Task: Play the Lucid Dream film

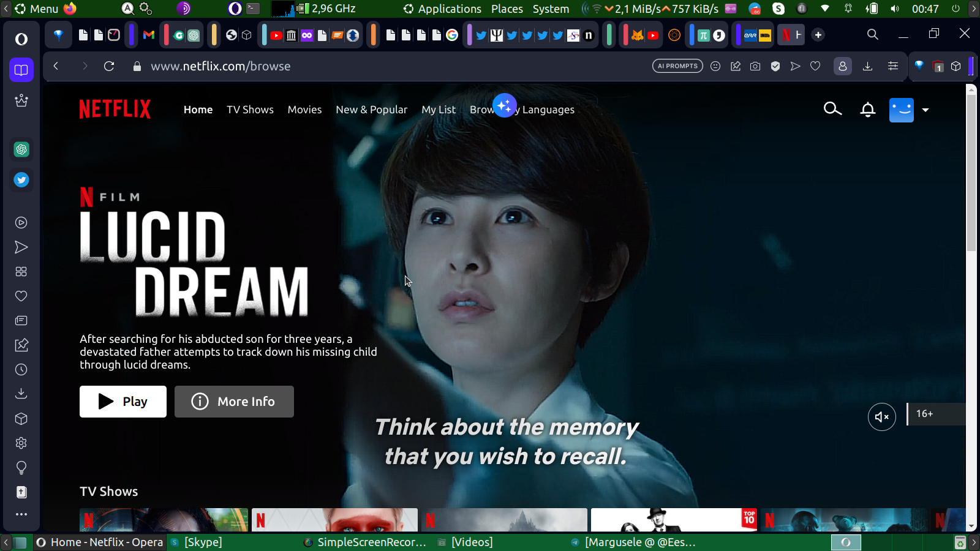Action: click(123, 402)
